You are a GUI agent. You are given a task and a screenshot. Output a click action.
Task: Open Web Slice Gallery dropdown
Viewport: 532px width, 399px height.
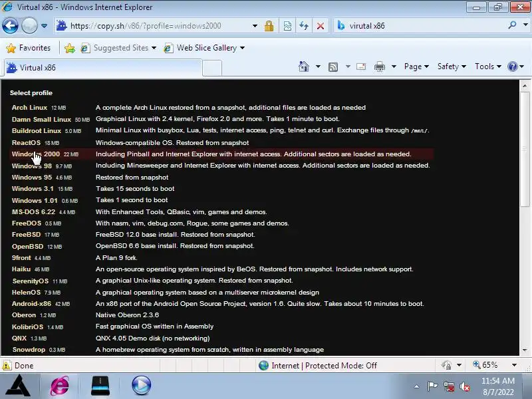coord(204,48)
